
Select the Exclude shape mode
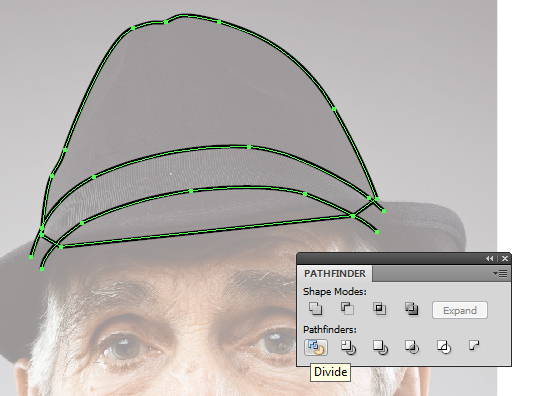point(411,308)
